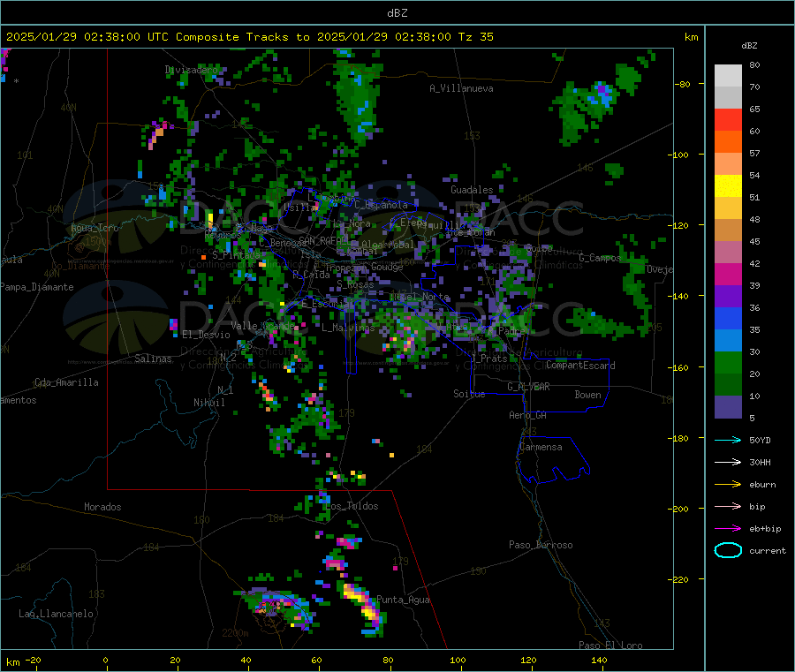Click the Nihuil map label
The image size is (795, 672).
208,403
